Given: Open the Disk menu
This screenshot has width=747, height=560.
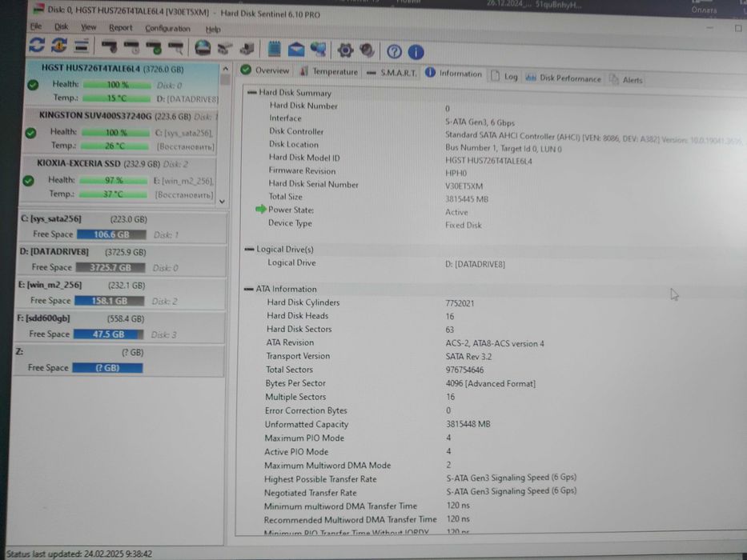Looking at the screenshot, I should 61,26.
